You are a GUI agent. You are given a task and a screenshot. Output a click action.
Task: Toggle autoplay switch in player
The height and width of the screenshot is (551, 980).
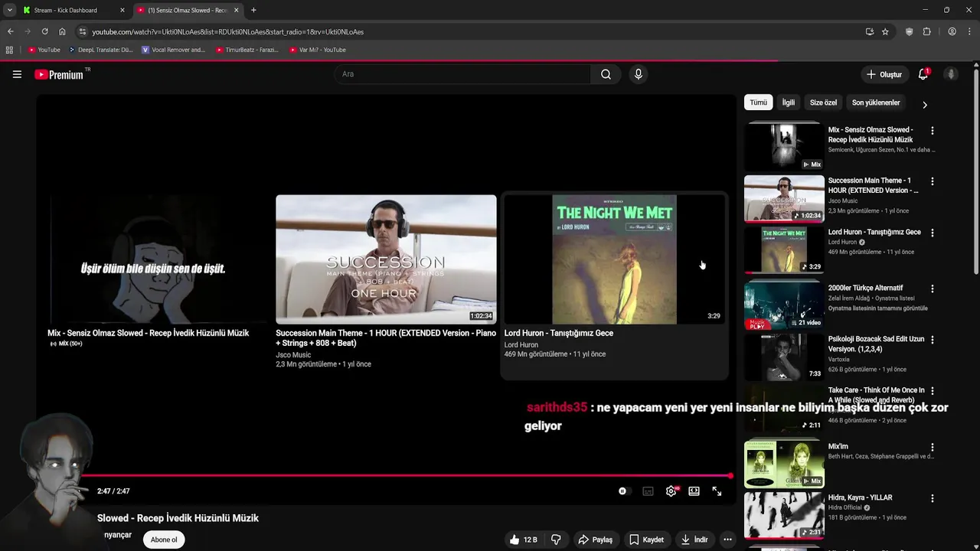624,491
